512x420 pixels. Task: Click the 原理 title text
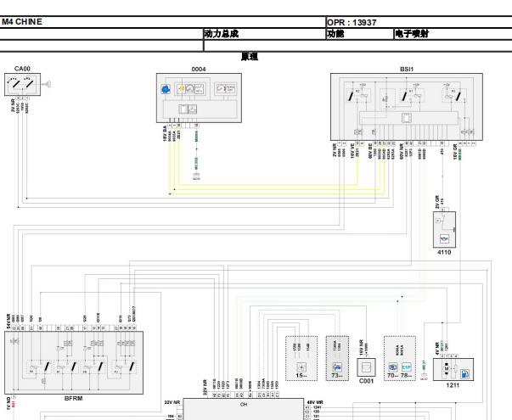pyautogui.click(x=250, y=57)
